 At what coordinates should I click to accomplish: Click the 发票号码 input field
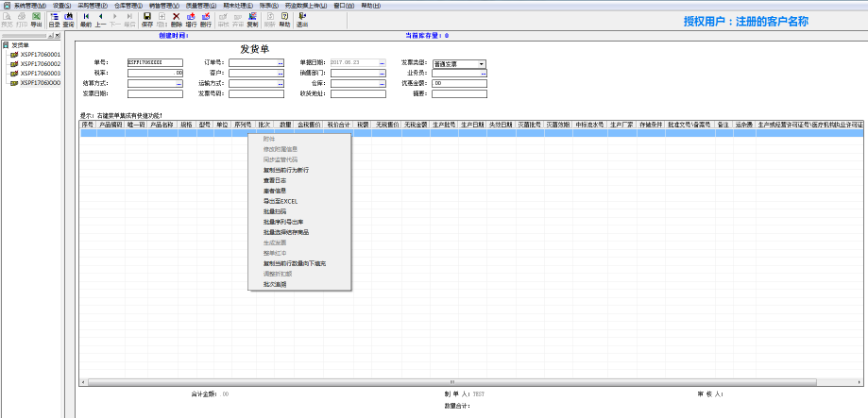coord(256,94)
